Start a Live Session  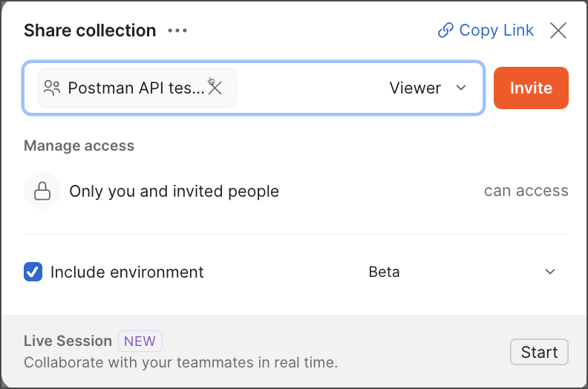pyautogui.click(x=539, y=352)
